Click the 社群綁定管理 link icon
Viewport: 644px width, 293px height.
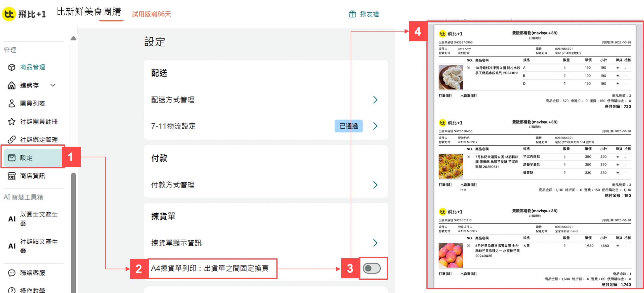[12, 140]
